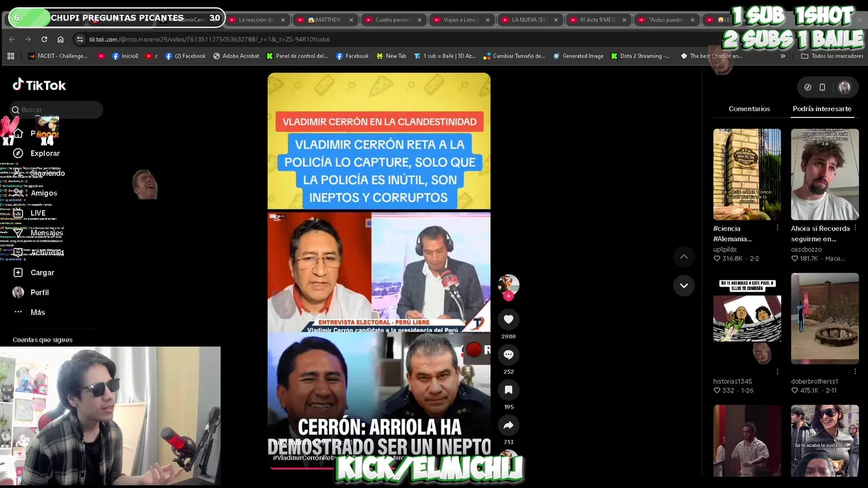This screenshot has height=488, width=868.
Task: Open 1 sub = Baile bookmark
Action: tap(445, 56)
